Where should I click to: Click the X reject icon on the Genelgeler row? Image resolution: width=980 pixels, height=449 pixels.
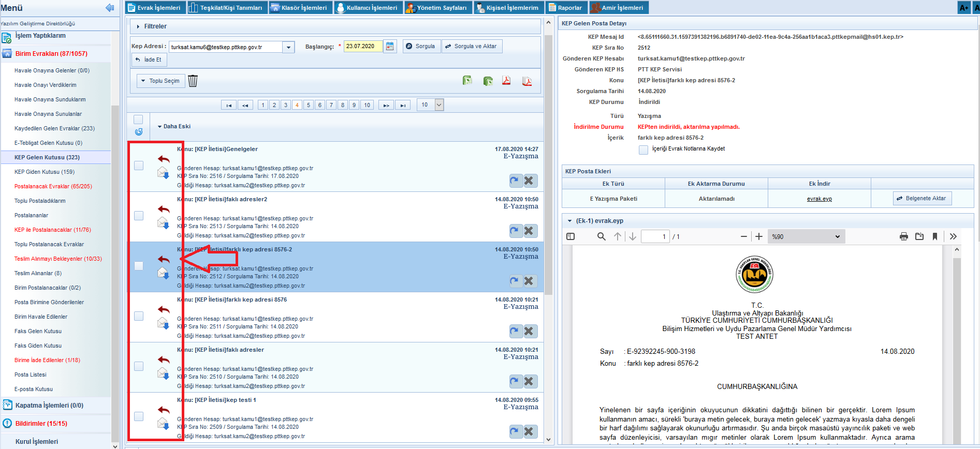pos(529,181)
